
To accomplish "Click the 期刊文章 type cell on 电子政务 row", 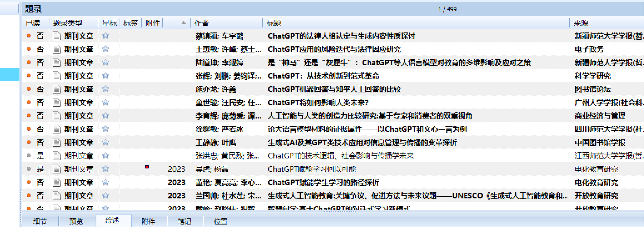I will [79, 49].
